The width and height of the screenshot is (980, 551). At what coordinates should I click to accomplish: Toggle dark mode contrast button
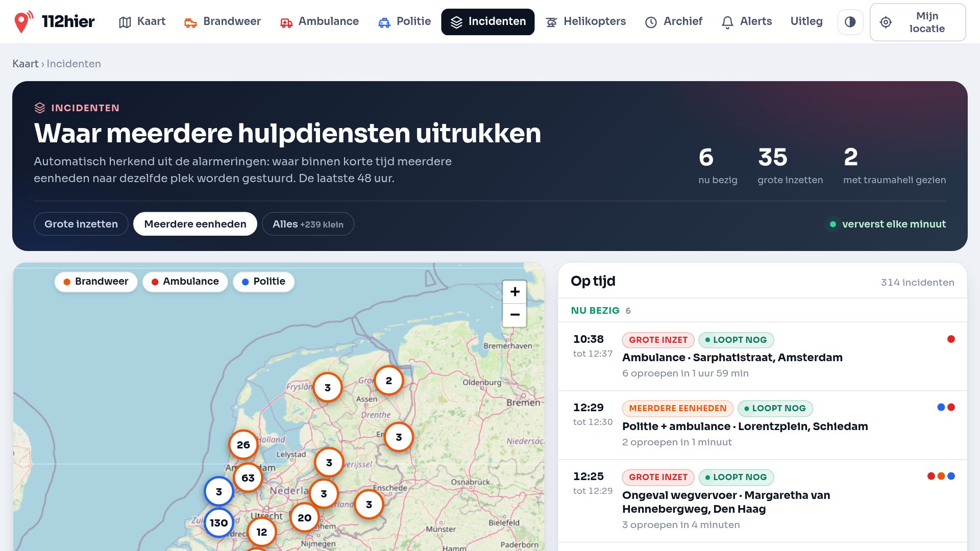850,22
